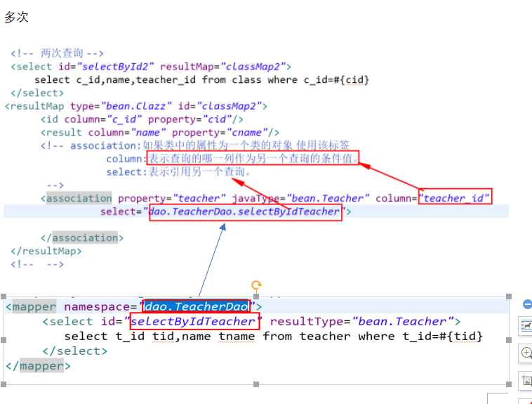Screen dimensions: 532x404
Task: Click the right-middle handle of selected image
Action: coord(509,340)
